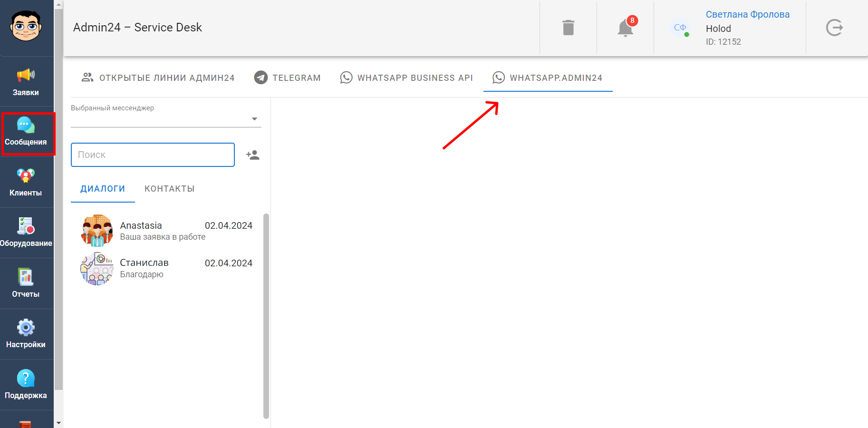
Task: Click Станислав's date 02.04.2024
Action: coord(229,263)
